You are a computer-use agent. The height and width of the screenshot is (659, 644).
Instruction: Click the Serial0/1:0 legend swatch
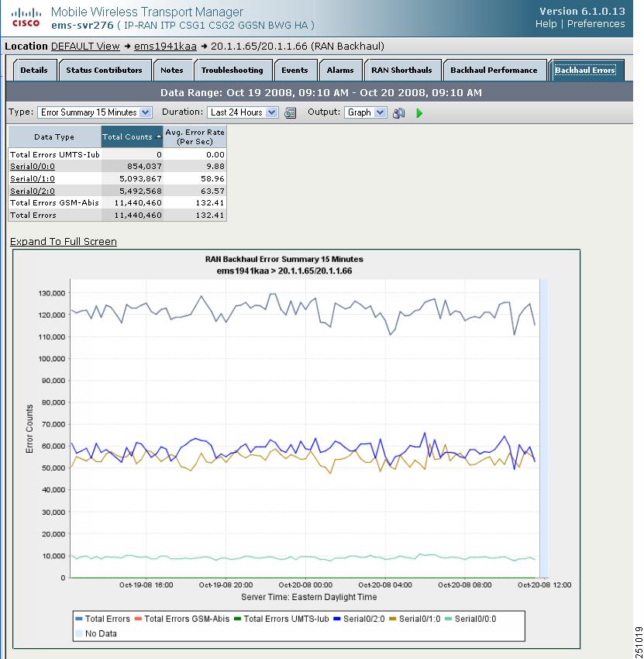click(393, 619)
